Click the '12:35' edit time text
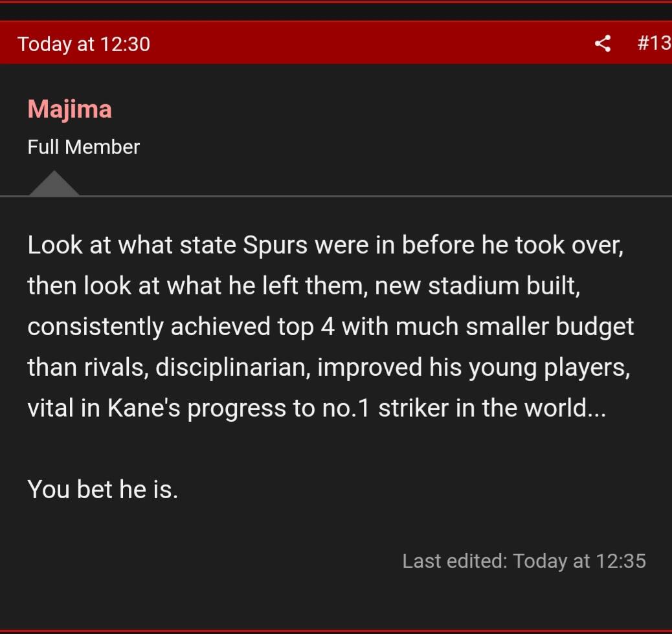This screenshot has height=634, width=672. [x=620, y=560]
